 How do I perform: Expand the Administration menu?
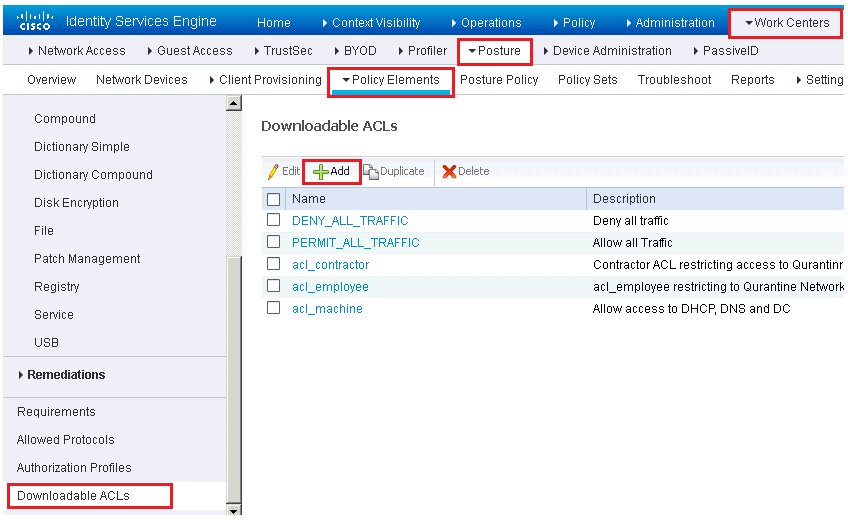[x=670, y=23]
